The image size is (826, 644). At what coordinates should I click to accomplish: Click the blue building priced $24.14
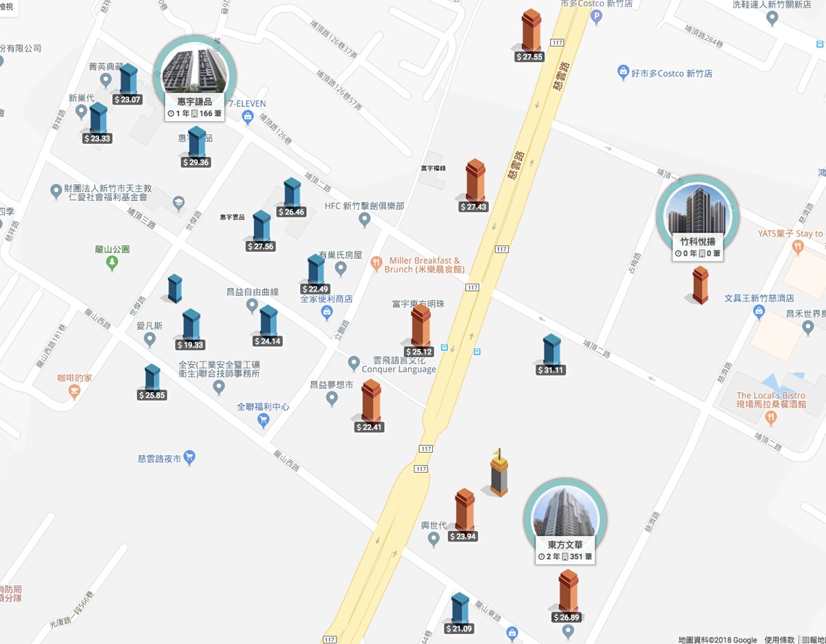tap(268, 321)
